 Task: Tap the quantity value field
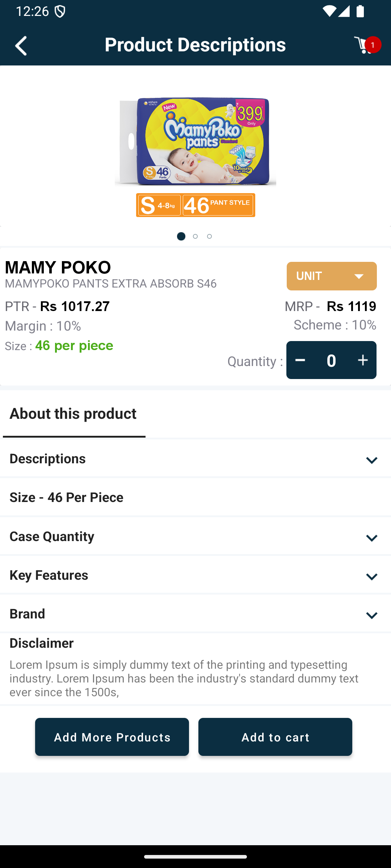point(331,360)
